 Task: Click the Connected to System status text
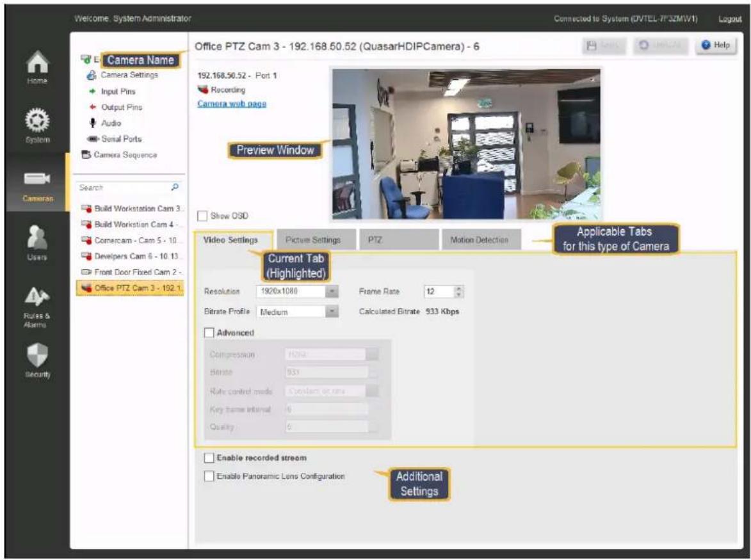[626, 19]
